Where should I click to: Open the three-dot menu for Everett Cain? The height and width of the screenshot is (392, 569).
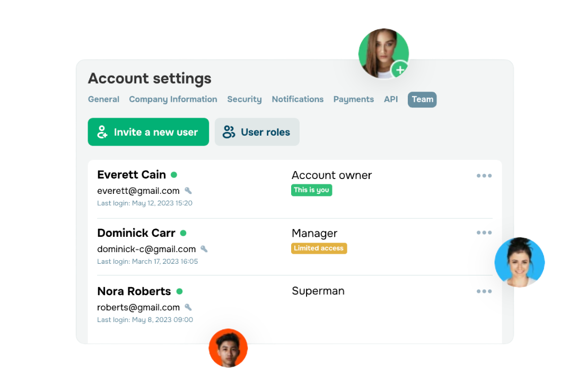coord(484,175)
